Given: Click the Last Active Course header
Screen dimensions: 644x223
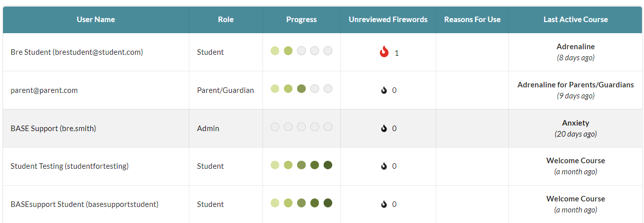Looking at the screenshot, I should (x=576, y=20).
